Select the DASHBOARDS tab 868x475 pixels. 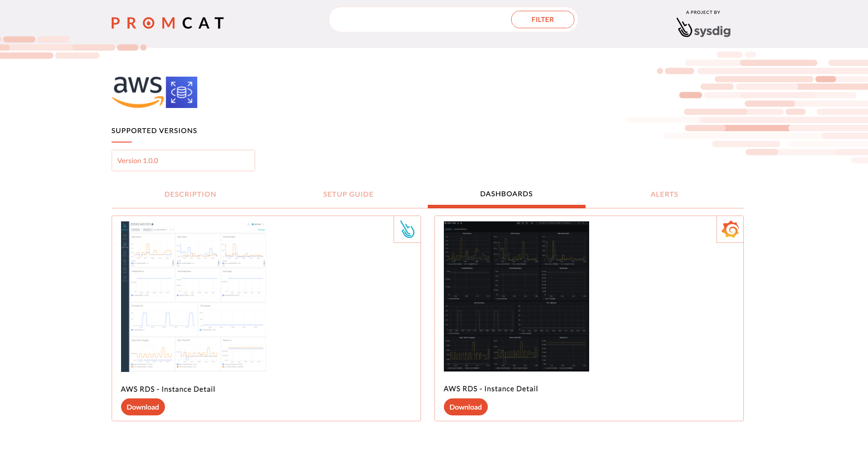pos(506,194)
